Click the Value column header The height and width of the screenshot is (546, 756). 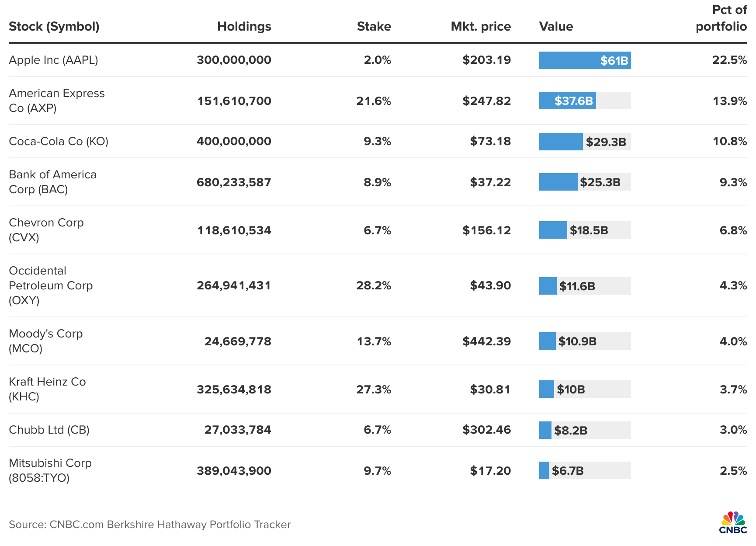click(556, 27)
